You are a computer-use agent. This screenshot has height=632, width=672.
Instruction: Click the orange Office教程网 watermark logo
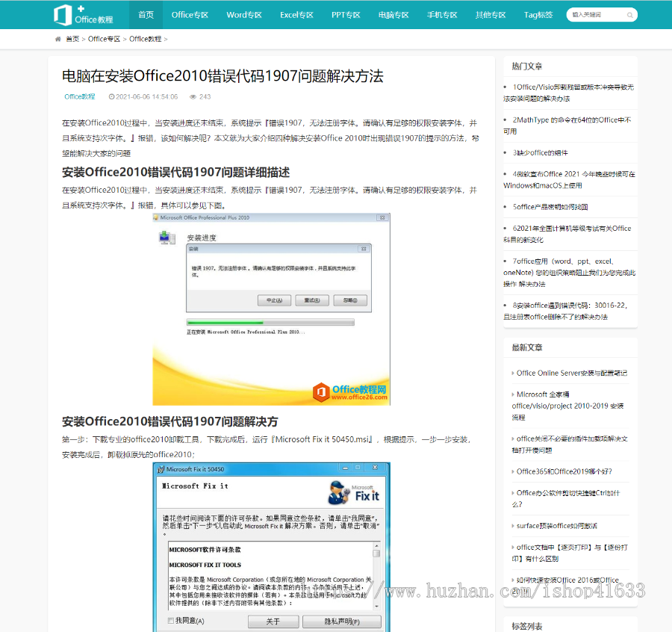click(x=322, y=391)
